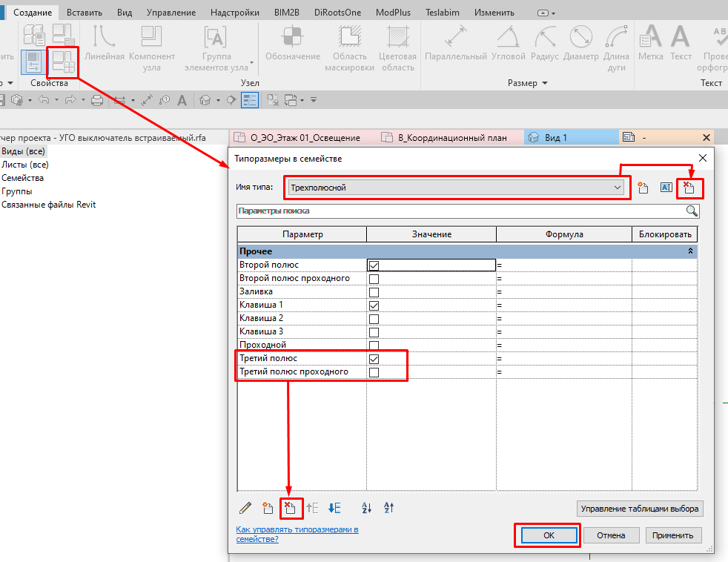Expand the Размер panel dropdown arrow
This screenshot has width=728, height=562.
tap(545, 83)
